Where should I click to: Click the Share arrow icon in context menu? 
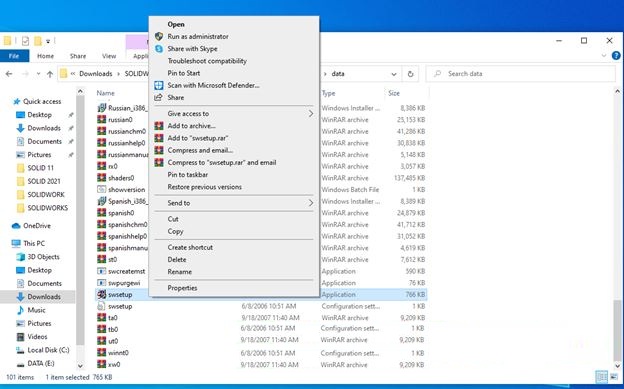[158, 97]
